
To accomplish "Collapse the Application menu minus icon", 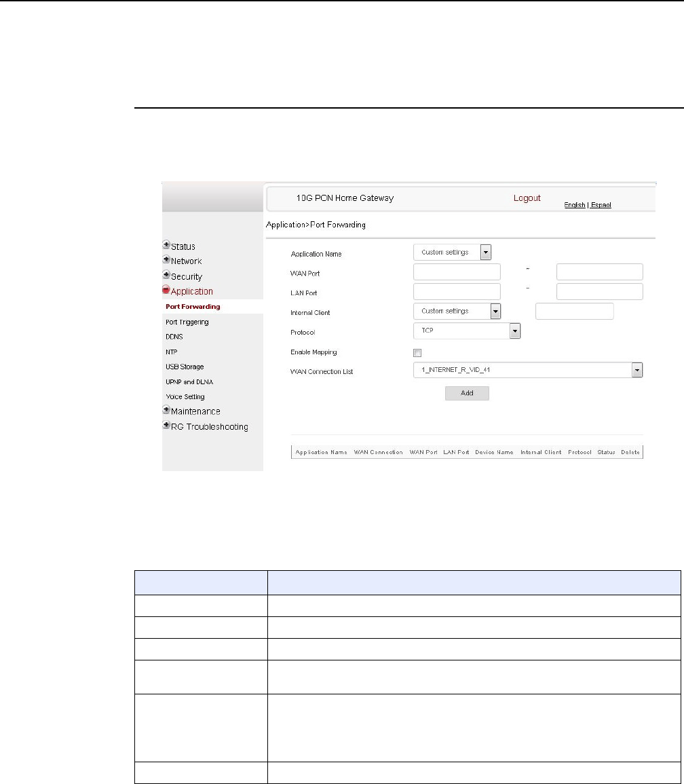I will tap(166, 289).
